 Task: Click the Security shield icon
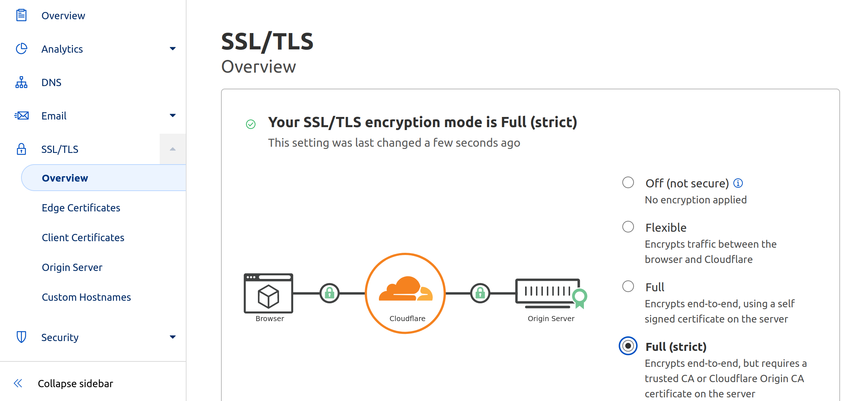pos(21,337)
